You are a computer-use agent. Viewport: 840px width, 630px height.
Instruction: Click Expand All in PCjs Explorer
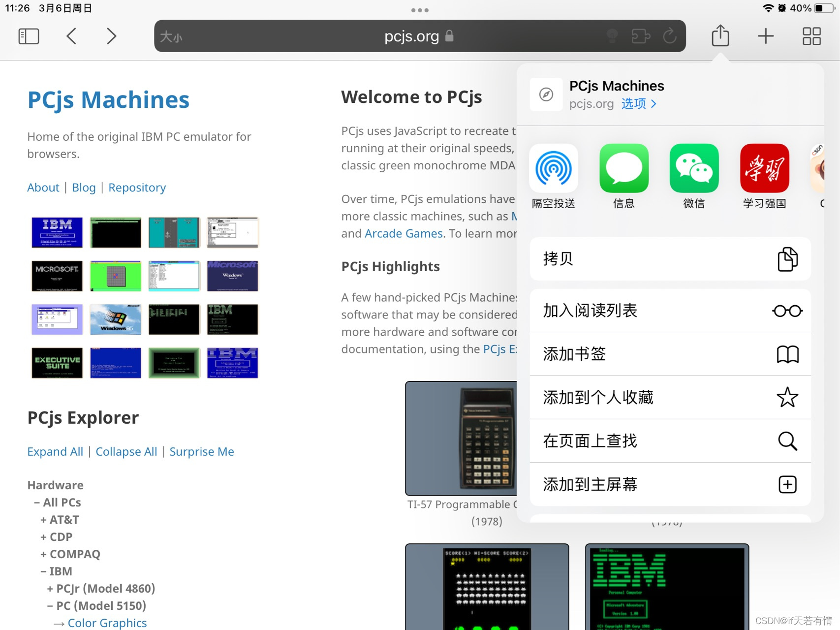click(x=55, y=452)
